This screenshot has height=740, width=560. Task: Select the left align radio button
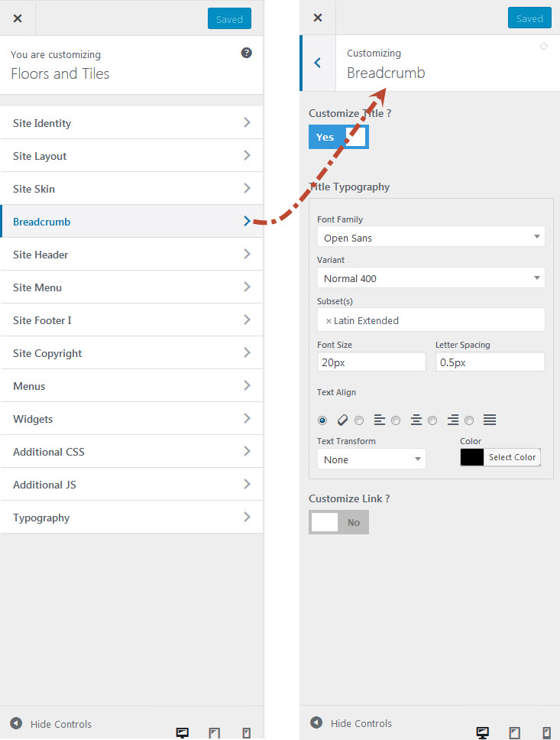[359, 420]
